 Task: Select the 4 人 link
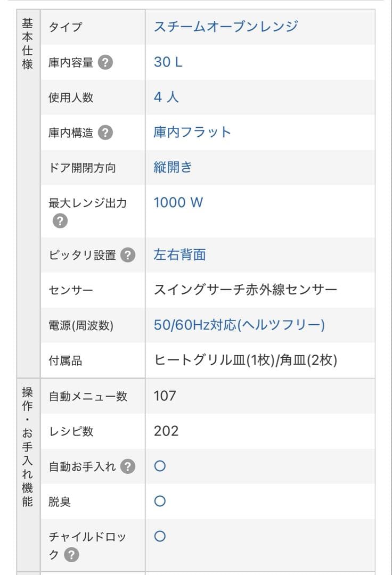166,97
